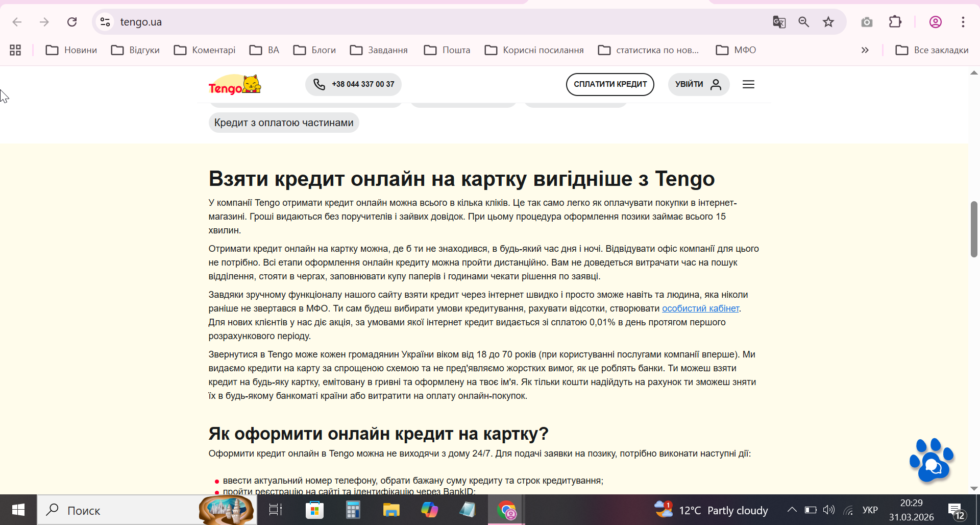Open Copilot from the taskbar
980x525 pixels.
click(x=429, y=510)
